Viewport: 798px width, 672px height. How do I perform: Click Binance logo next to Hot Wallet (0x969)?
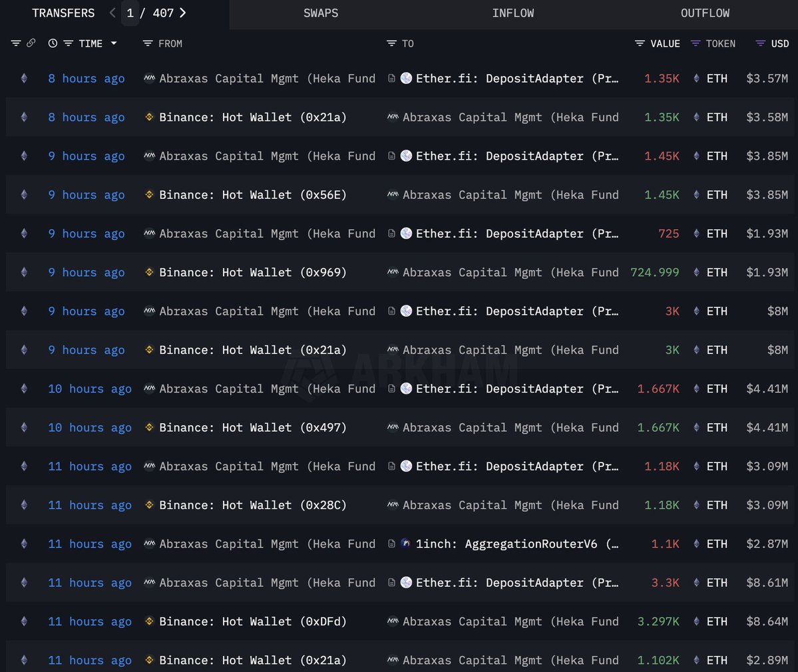tap(149, 272)
